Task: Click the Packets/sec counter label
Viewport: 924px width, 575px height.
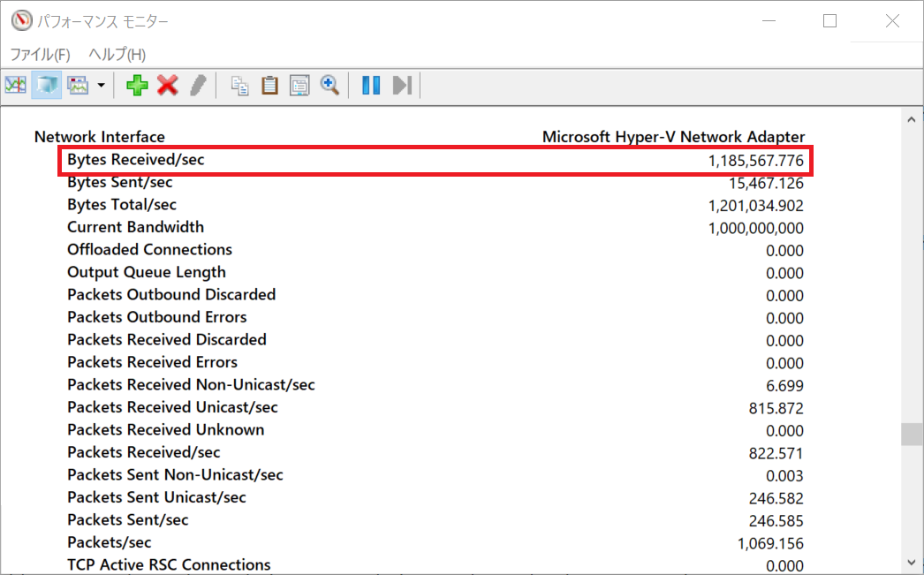Action: click(x=109, y=542)
